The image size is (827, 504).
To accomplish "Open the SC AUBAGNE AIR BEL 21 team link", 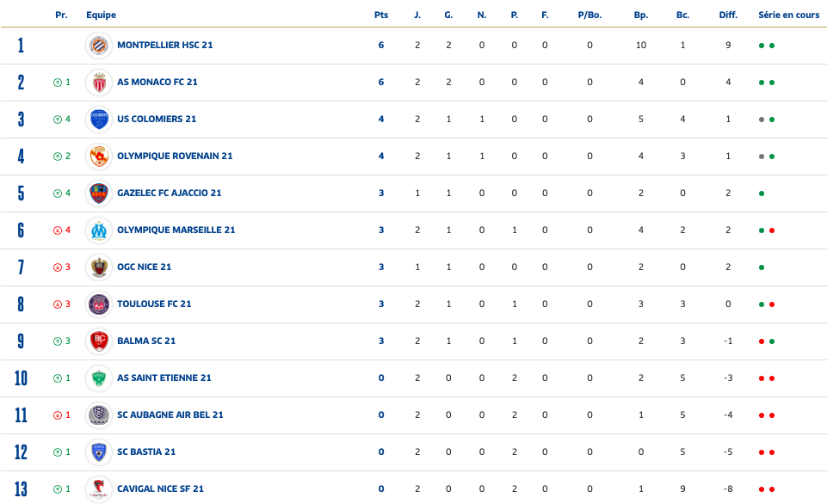I will pyautogui.click(x=170, y=415).
